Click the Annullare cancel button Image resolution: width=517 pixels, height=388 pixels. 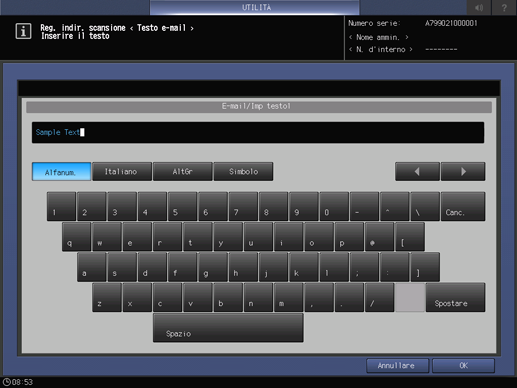[397, 366]
